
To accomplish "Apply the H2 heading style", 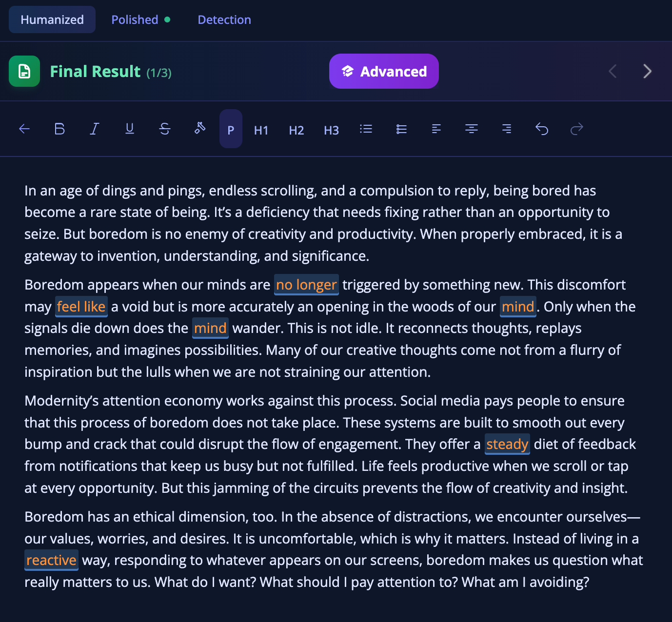I will 296,130.
